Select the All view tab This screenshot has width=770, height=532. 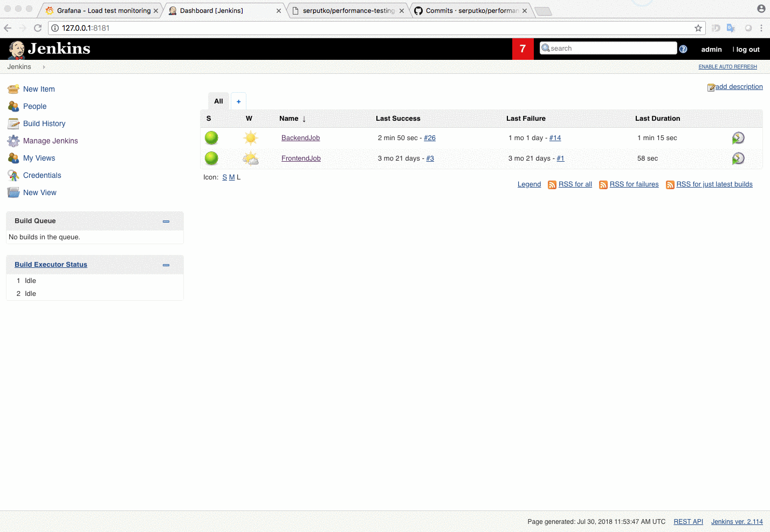pos(218,101)
